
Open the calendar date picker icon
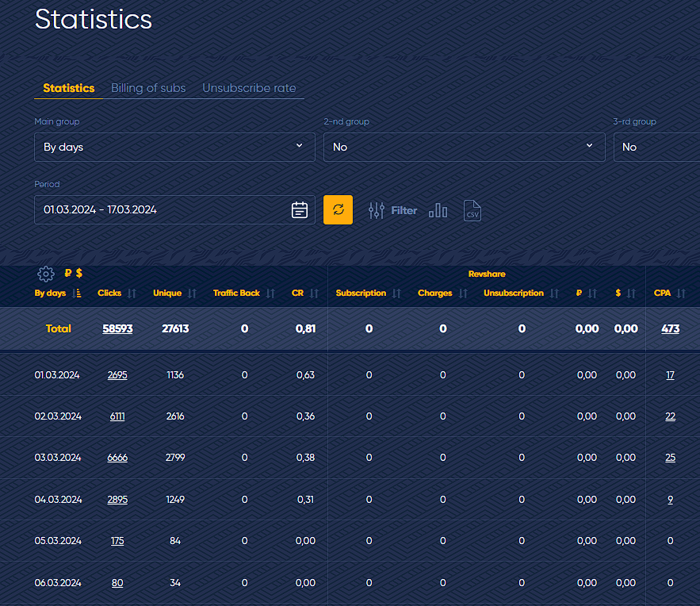pos(300,210)
